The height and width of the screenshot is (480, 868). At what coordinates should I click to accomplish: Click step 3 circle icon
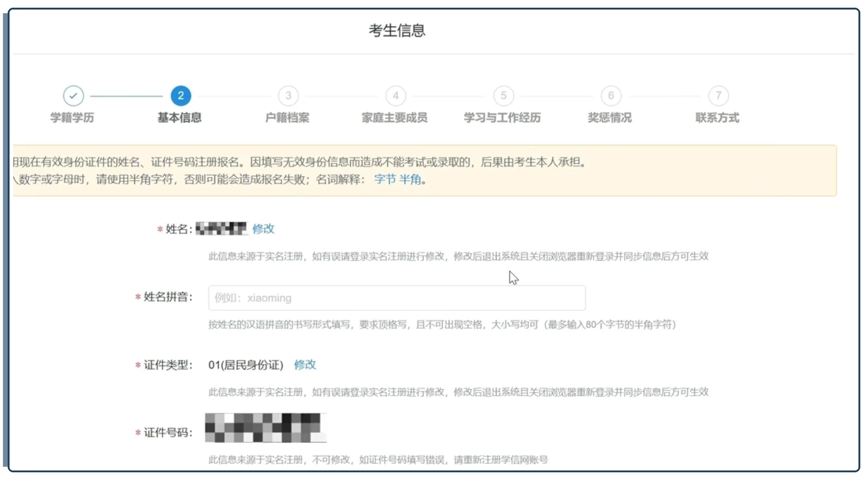click(x=288, y=96)
